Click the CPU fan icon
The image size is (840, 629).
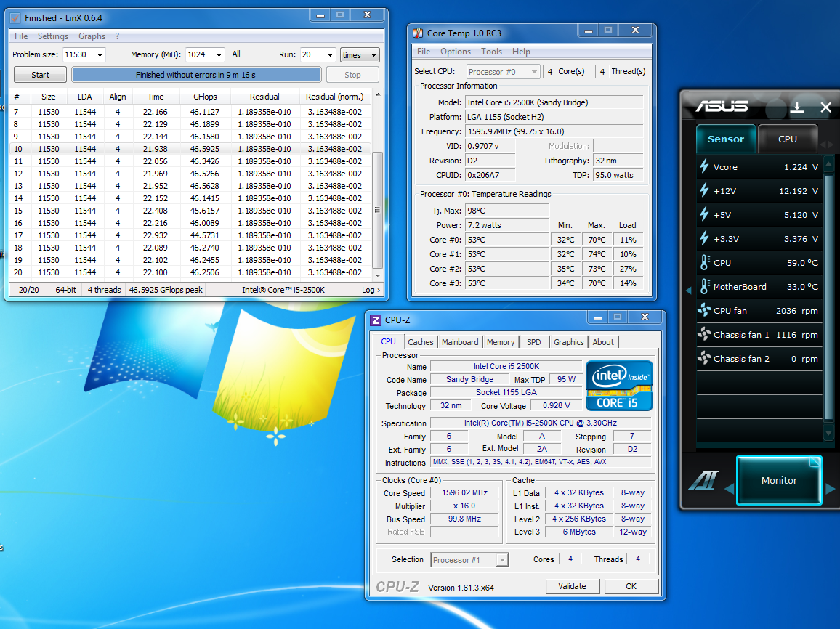[704, 310]
